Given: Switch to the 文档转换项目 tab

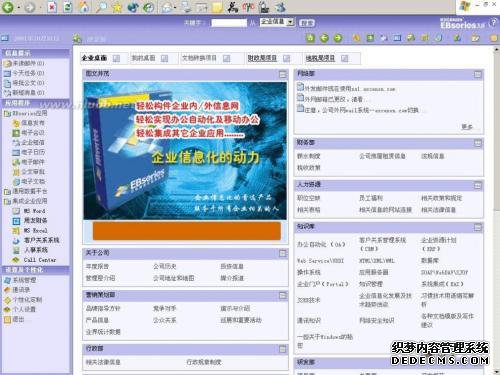Looking at the screenshot, I should click(x=199, y=58).
